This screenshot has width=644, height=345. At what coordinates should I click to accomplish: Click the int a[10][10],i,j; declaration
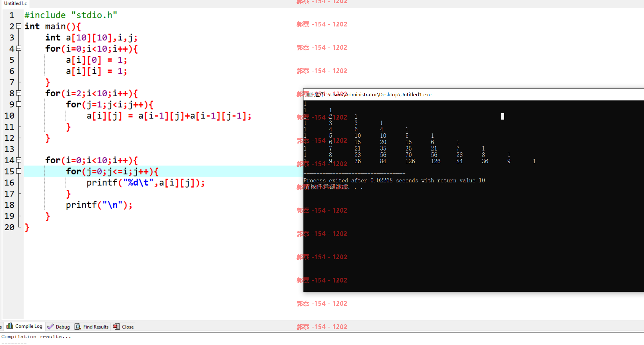click(x=91, y=37)
